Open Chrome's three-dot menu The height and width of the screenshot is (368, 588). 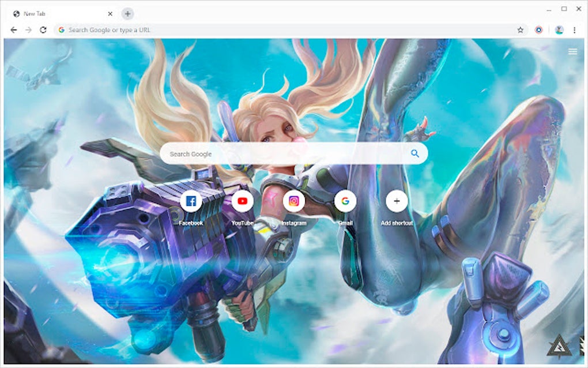pos(575,30)
